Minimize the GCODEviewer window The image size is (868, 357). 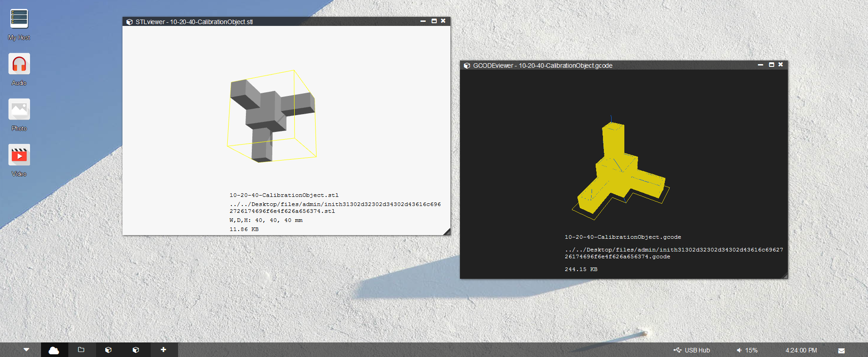point(761,65)
